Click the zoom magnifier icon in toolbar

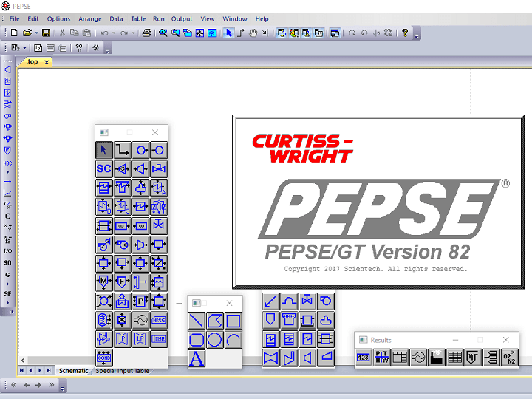(x=163, y=33)
